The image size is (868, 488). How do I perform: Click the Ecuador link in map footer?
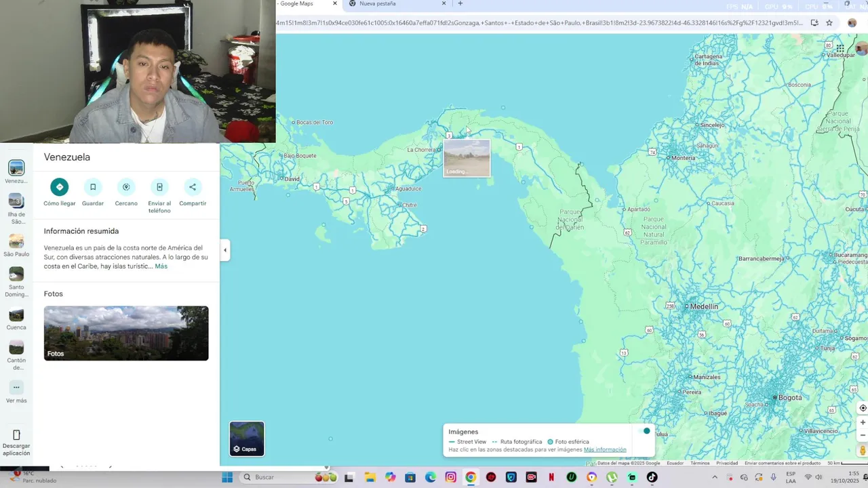click(675, 464)
